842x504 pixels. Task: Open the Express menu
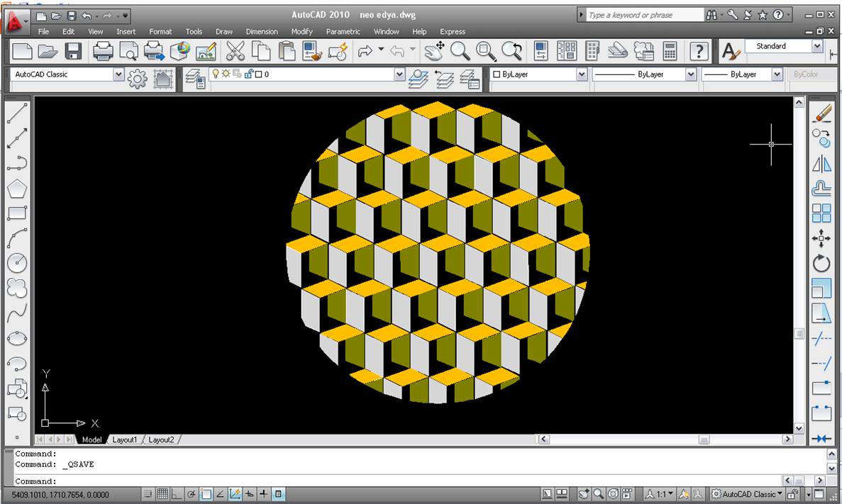453,32
